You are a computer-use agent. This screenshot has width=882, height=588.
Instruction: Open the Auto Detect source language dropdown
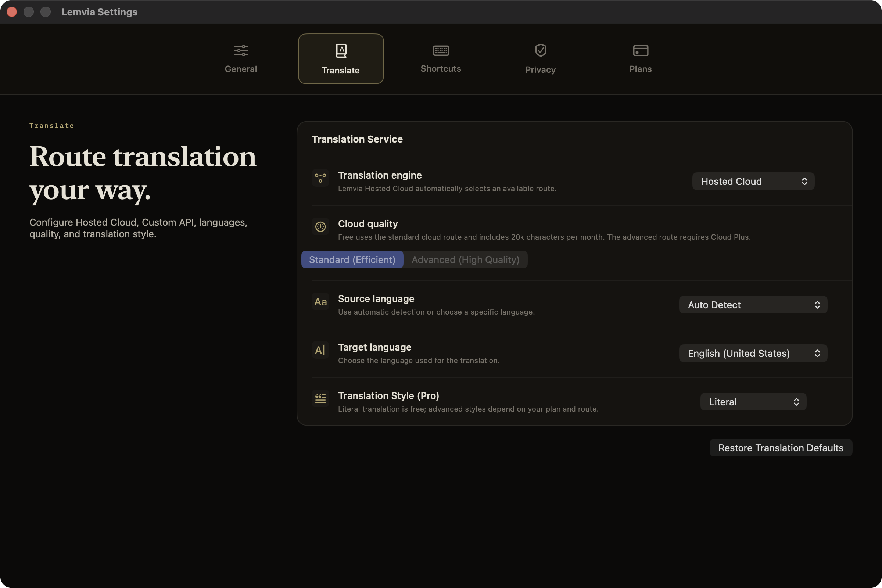(753, 305)
